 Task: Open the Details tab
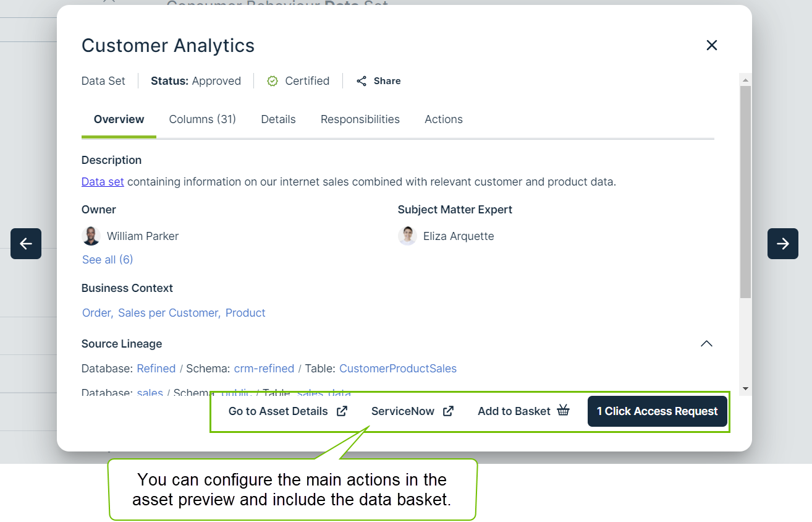(278, 119)
